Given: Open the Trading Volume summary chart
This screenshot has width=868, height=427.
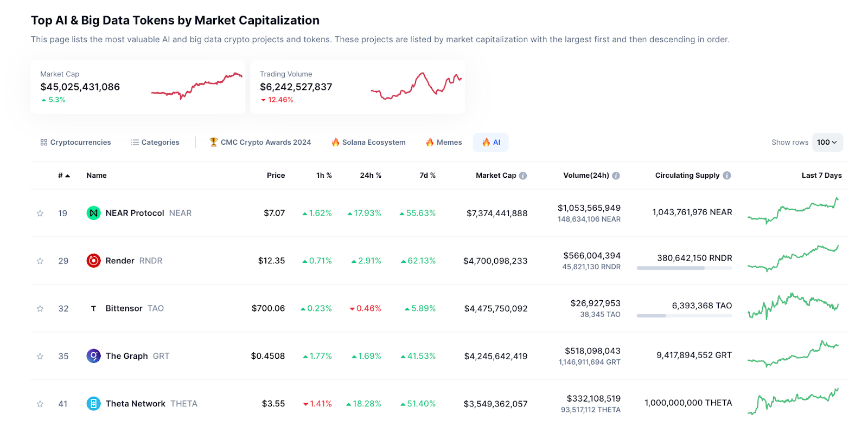Looking at the screenshot, I should tap(417, 86).
